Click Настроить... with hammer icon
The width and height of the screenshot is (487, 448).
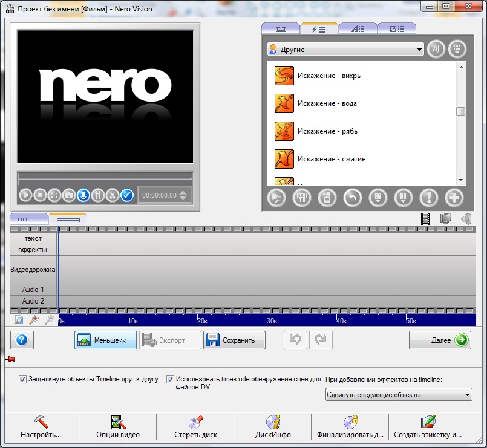tap(41, 427)
